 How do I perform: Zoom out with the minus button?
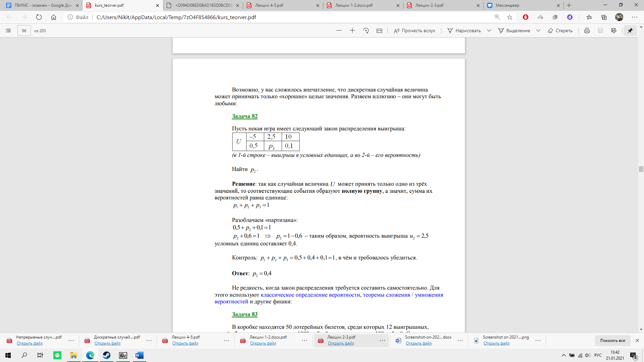[x=339, y=31]
